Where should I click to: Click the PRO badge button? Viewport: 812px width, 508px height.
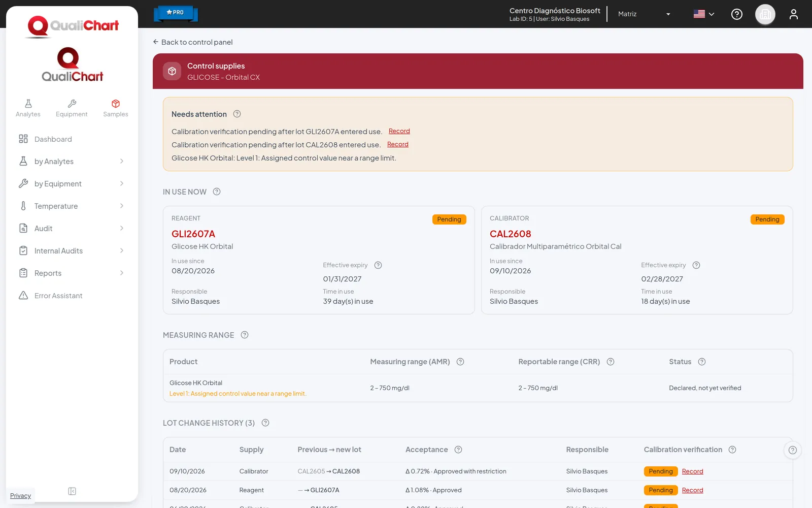tap(176, 13)
